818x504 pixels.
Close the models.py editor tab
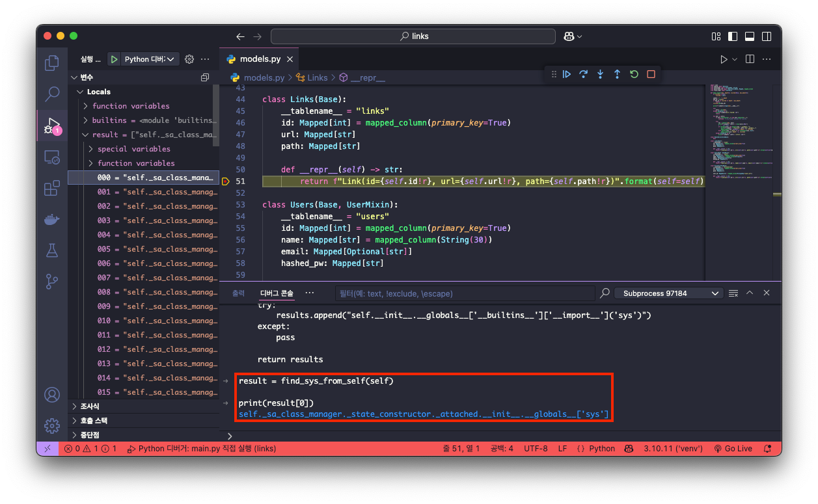pos(290,59)
